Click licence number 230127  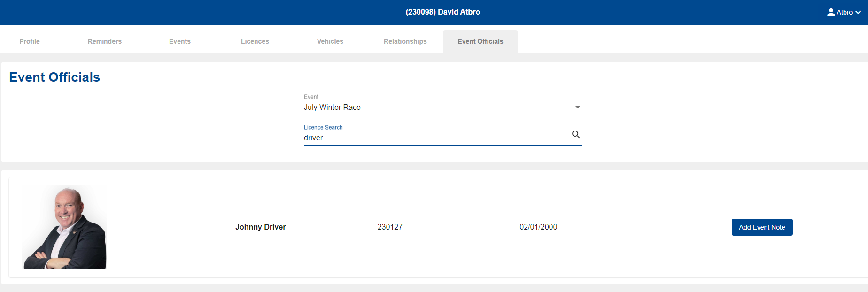click(390, 227)
